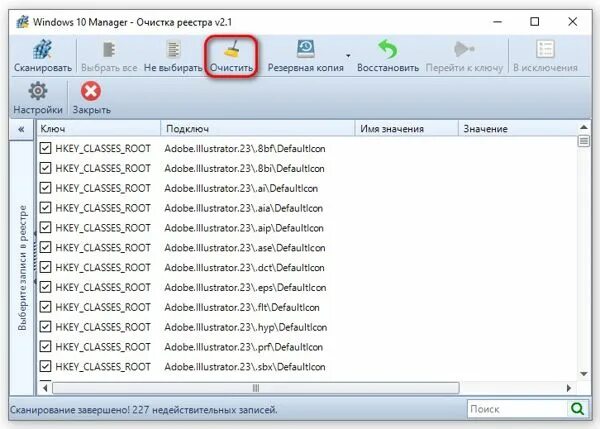Click the horizontal scrollbar right arrow
The image size is (600, 429).
point(569,388)
